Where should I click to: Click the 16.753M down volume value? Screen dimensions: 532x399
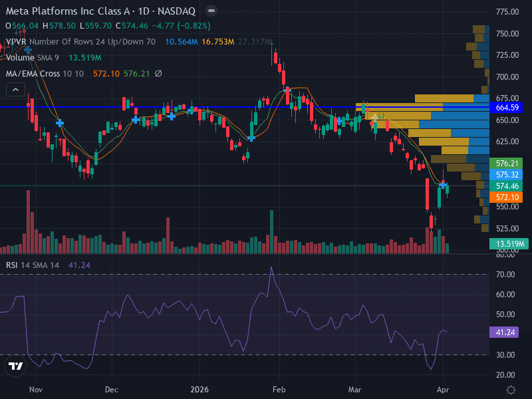click(x=218, y=42)
